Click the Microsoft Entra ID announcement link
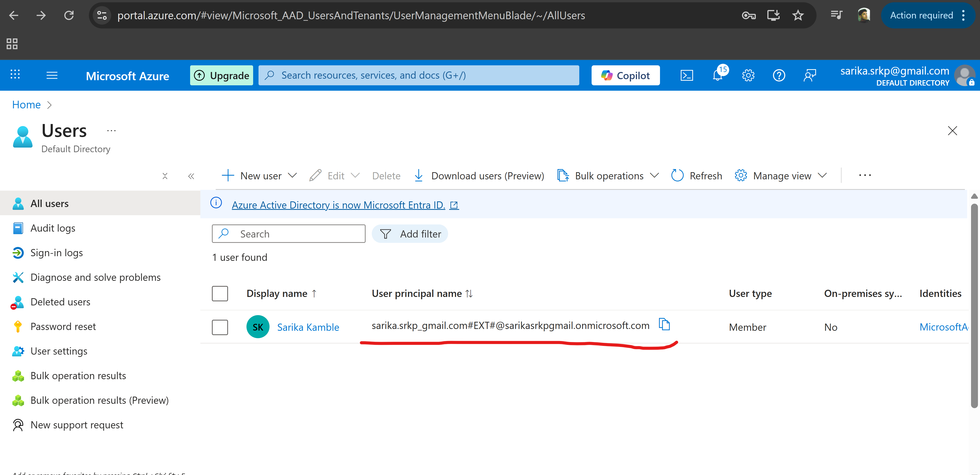Screen dimensions: 980x475 pos(338,205)
